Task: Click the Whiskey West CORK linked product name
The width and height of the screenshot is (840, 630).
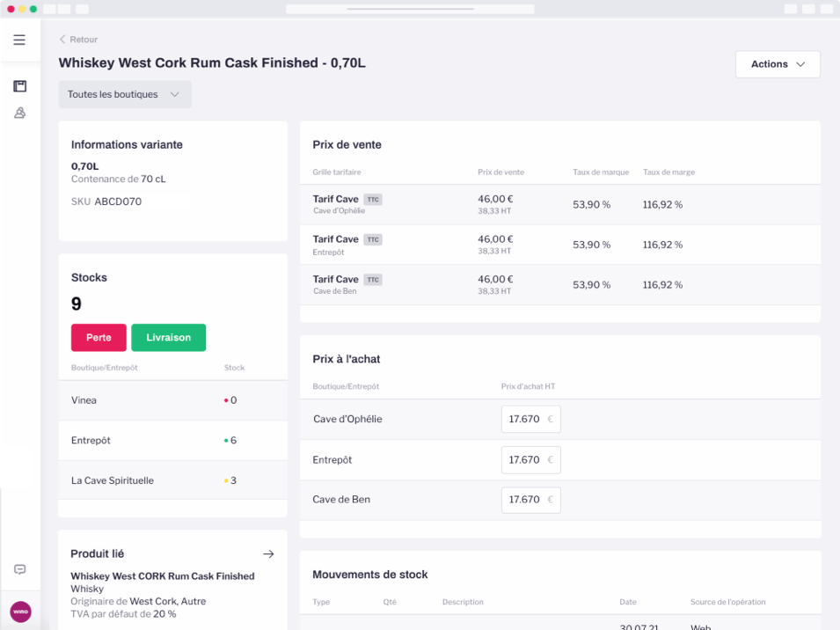Action: (x=163, y=576)
